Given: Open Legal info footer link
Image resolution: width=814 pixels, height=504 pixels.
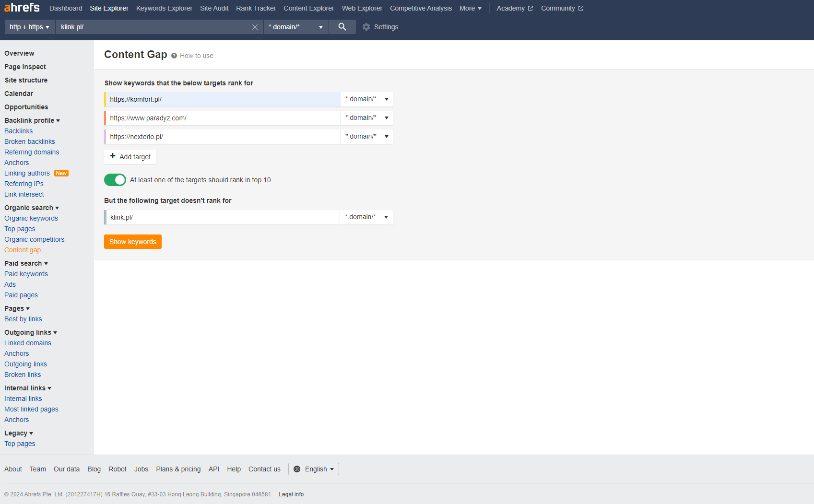Looking at the screenshot, I should click(x=291, y=494).
